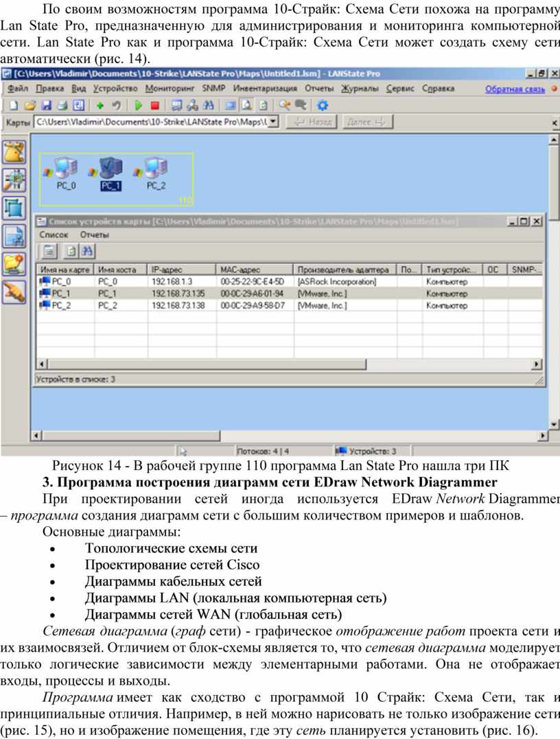
Task: Click the New map icon in the toolbar
Action: tap(14, 106)
